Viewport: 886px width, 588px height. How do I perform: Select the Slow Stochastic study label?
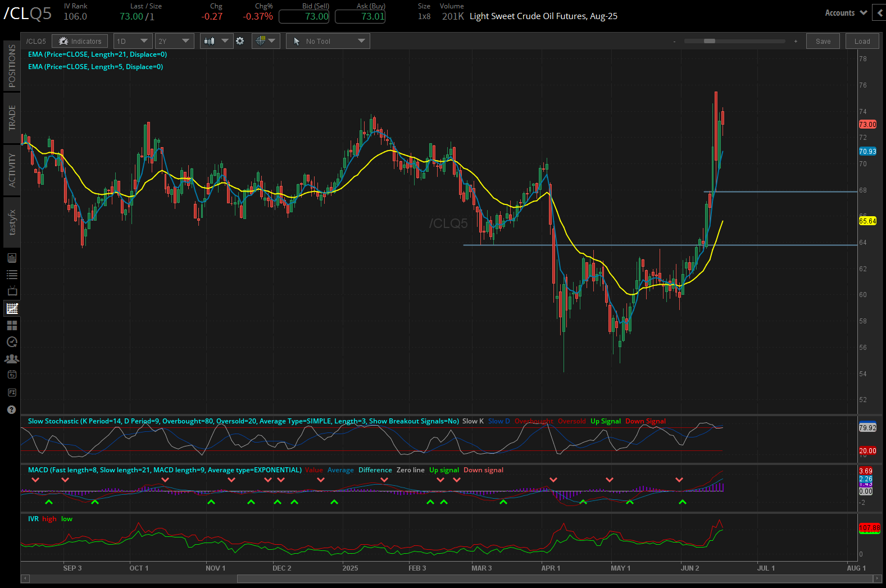click(243, 421)
